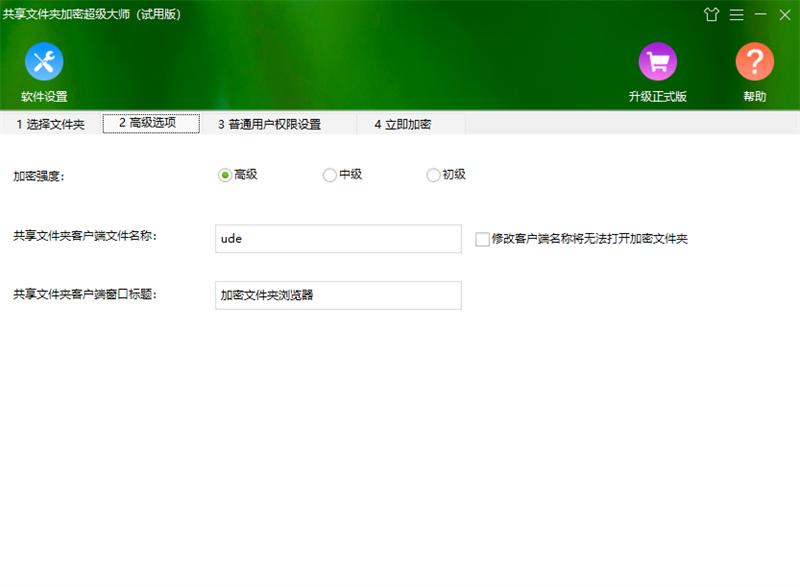800x587 pixels.
Task: Enable the 修改客户端名称将无法打开加密文件夹 checkbox
Action: [x=483, y=239]
